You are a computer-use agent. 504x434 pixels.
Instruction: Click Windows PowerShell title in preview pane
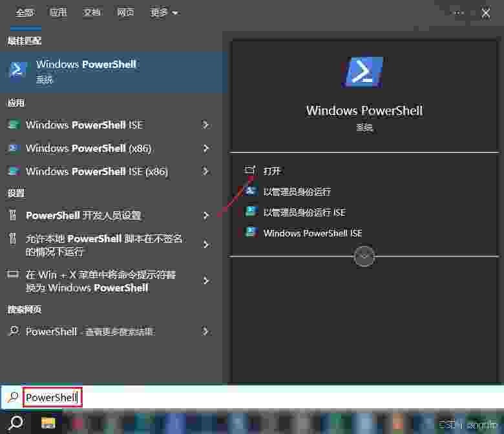click(x=364, y=110)
